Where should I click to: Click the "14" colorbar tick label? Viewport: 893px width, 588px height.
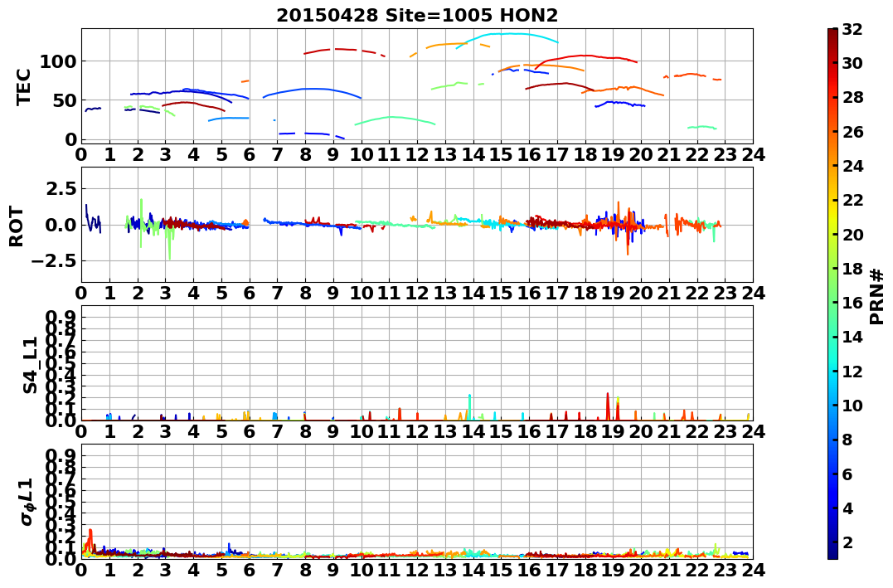(x=852, y=337)
